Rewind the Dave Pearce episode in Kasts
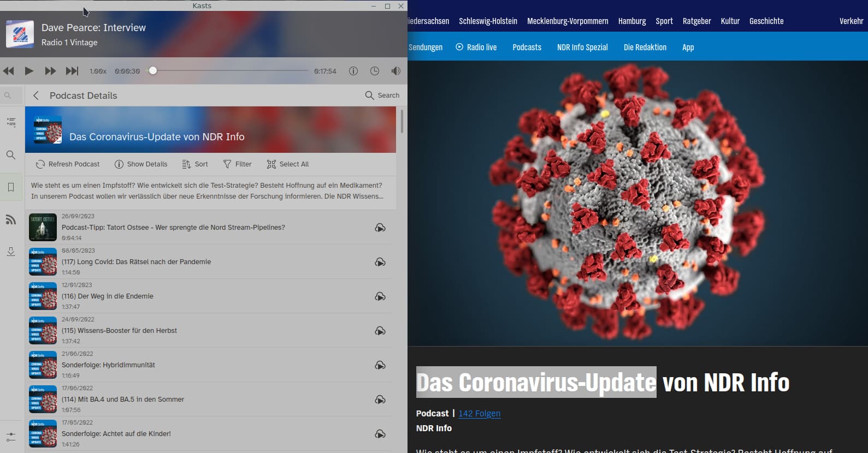 coord(9,71)
